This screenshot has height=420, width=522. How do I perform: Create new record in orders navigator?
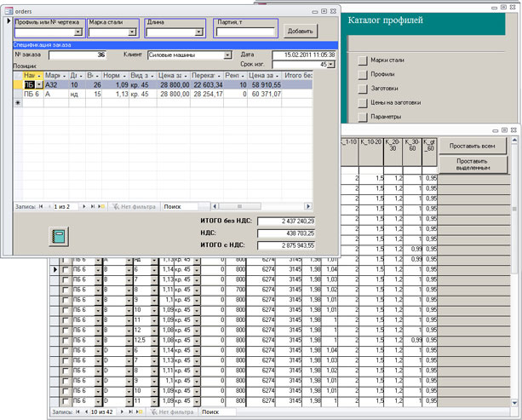(100, 206)
